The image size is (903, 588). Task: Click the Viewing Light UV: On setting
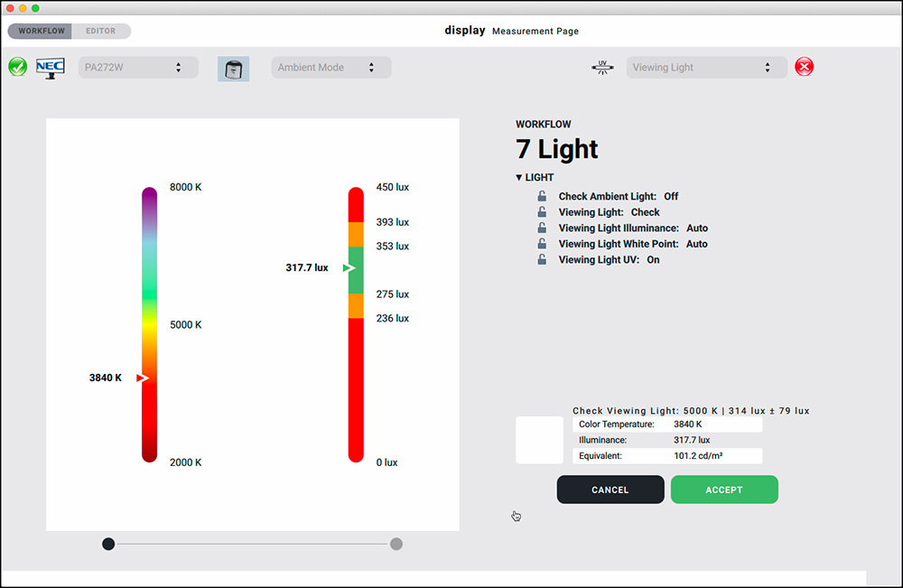[x=609, y=260]
